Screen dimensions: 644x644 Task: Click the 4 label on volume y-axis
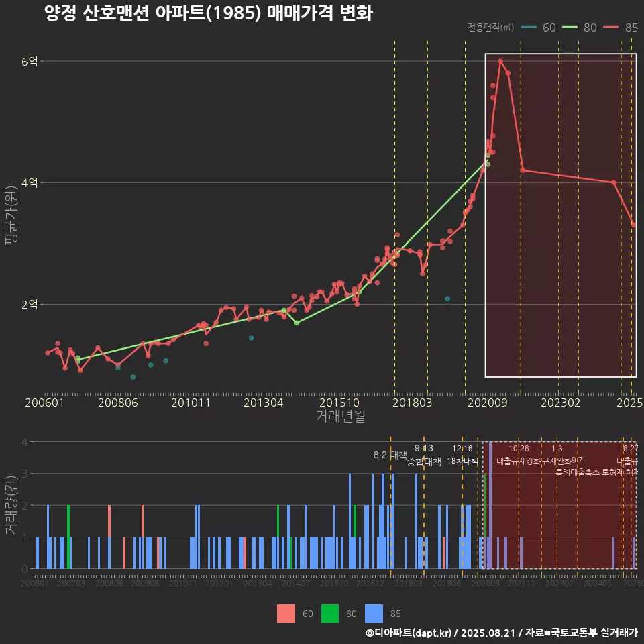(x=25, y=442)
